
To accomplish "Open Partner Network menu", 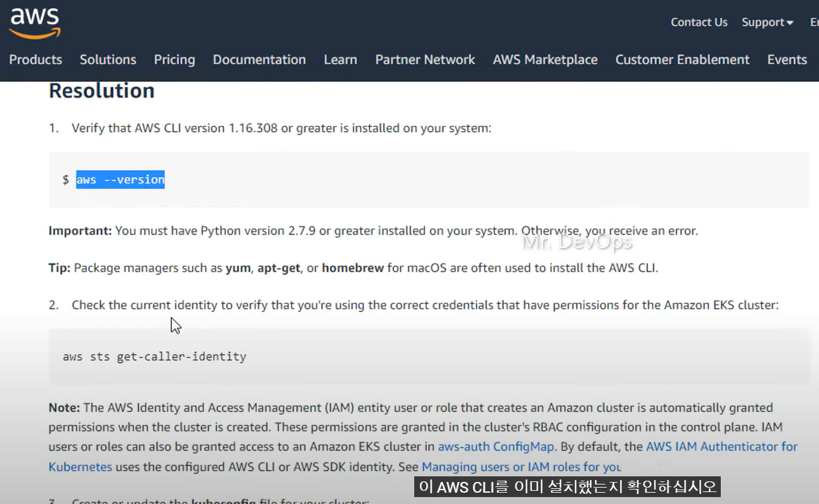I will coord(425,59).
